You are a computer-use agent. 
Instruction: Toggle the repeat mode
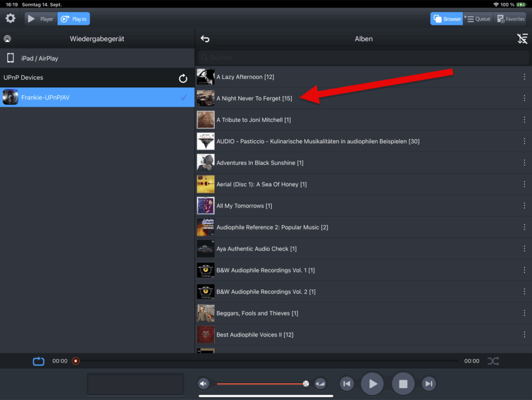coord(39,361)
